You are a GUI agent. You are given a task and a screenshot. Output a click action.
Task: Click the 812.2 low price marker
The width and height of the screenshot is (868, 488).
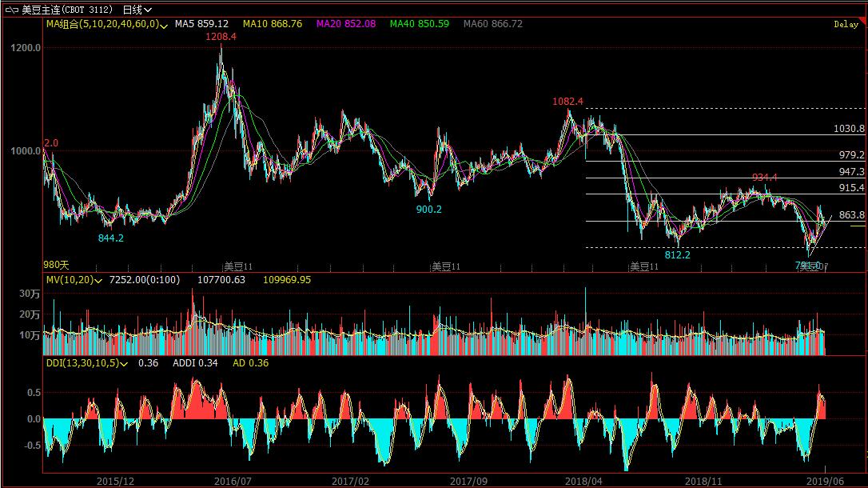coord(677,255)
